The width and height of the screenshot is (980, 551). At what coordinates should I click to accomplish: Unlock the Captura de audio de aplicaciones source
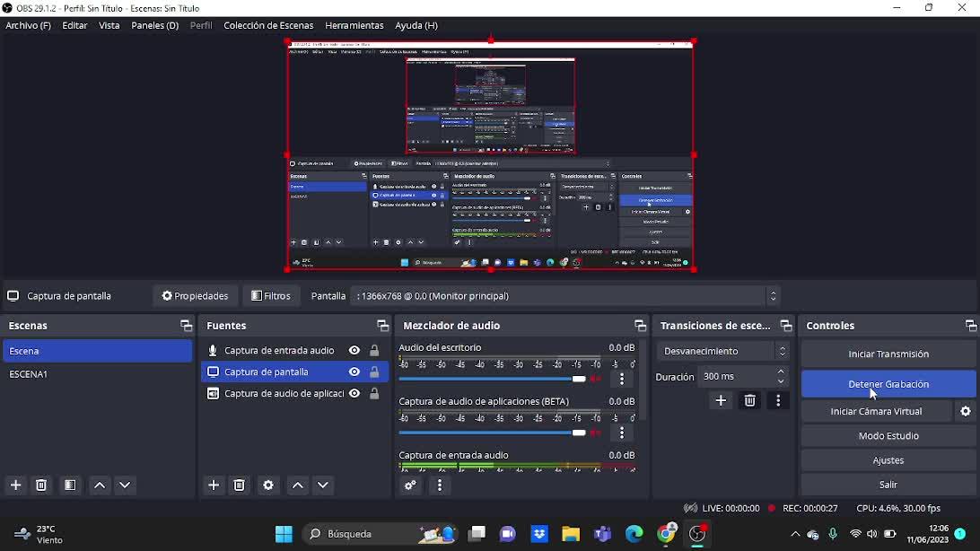[374, 394]
